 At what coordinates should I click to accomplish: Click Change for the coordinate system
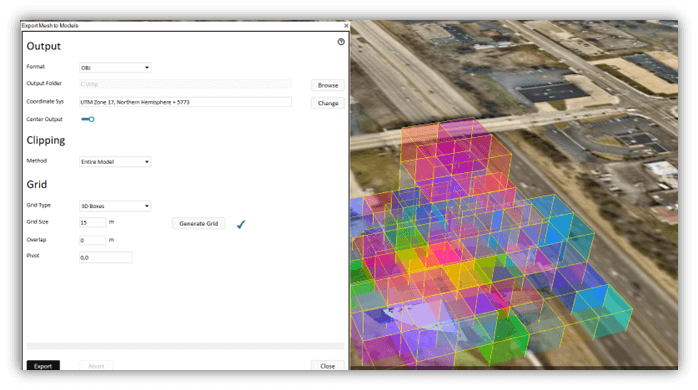pyautogui.click(x=328, y=103)
